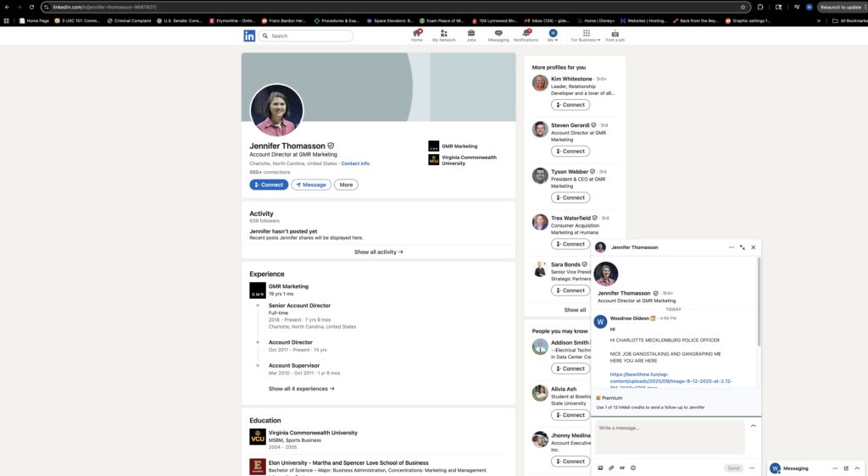Open the emoji picker in chat

633,468
